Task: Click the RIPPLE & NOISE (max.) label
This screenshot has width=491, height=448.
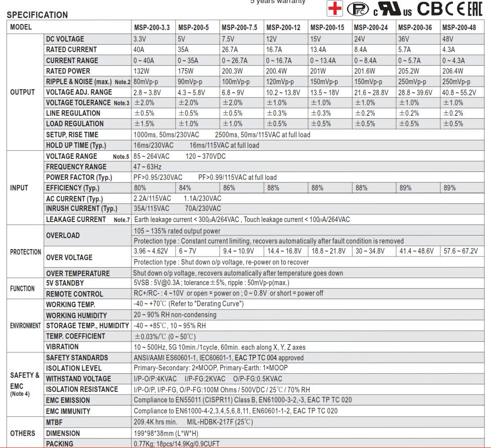Action: pyautogui.click(x=79, y=82)
